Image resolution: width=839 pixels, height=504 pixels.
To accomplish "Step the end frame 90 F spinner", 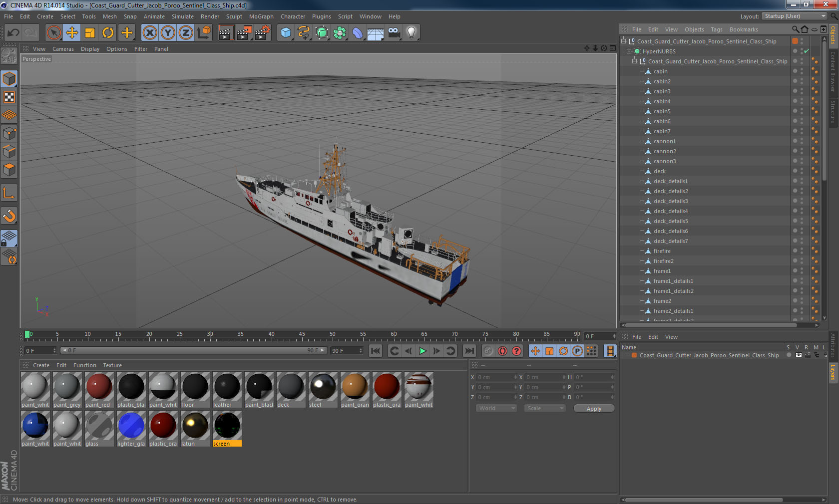I will click(x=361, y=351).
